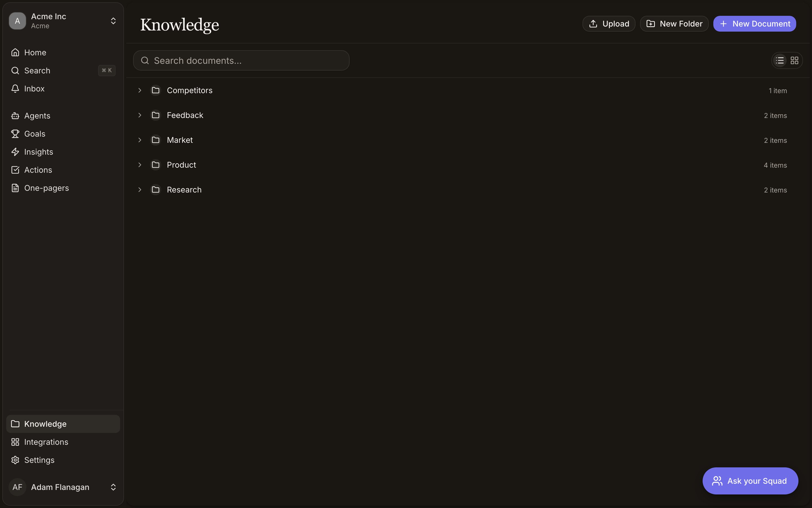The image size is (812, 508).
Task: Click the Inbox bell icon
Action: [x=15, y=89]
